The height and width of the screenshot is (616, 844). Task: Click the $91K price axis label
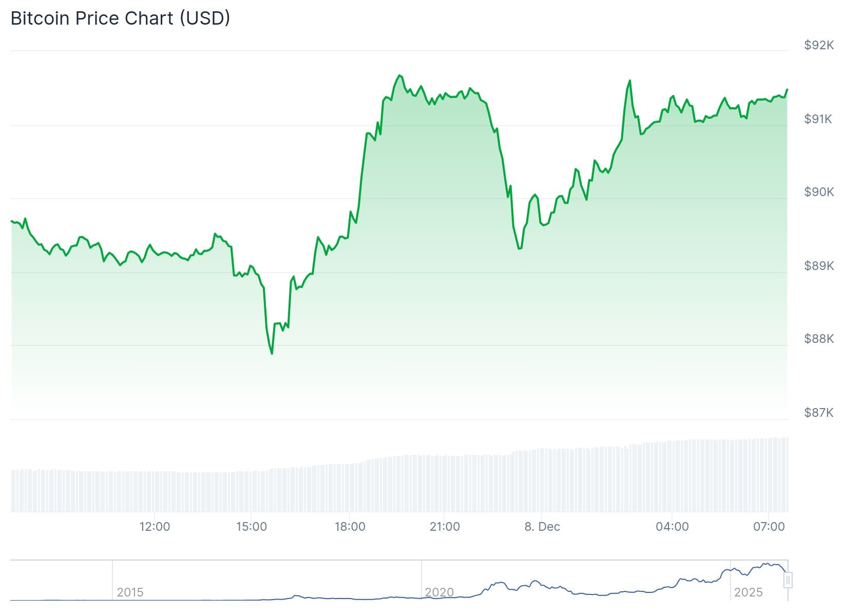[819, 119]
